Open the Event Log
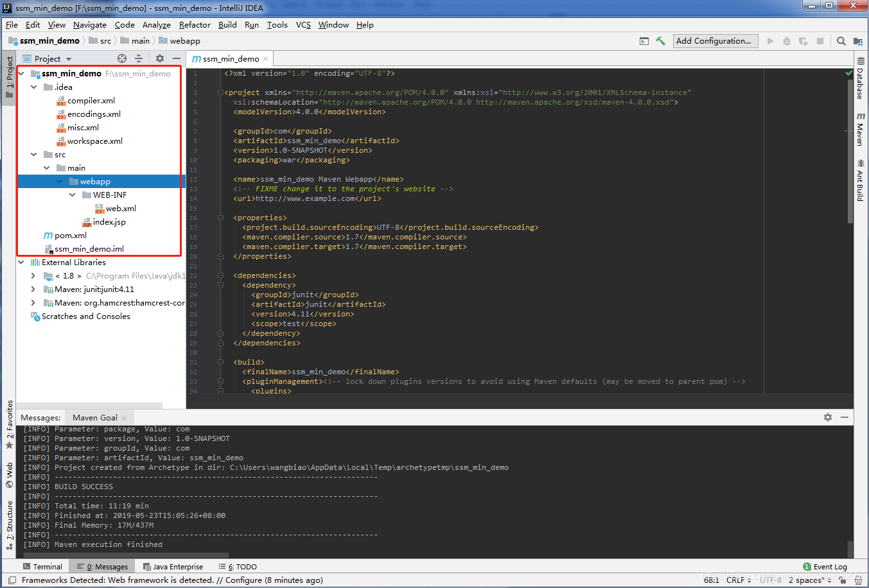This screenshot has width=869, height=588. click(x=825, y=566)
